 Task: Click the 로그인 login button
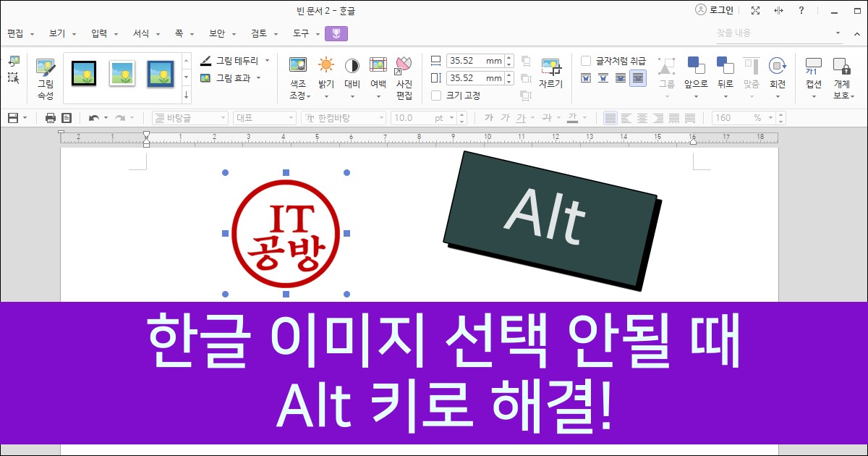click(712, 9)
